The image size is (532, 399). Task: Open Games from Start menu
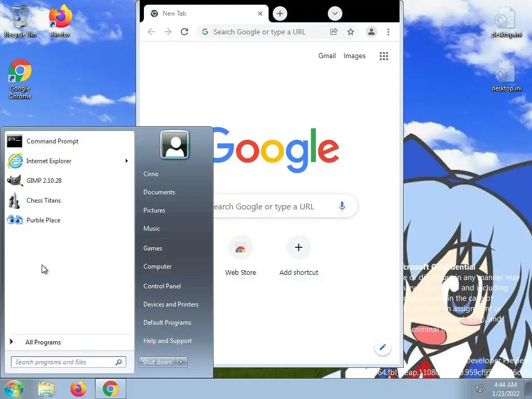(153, 248)
